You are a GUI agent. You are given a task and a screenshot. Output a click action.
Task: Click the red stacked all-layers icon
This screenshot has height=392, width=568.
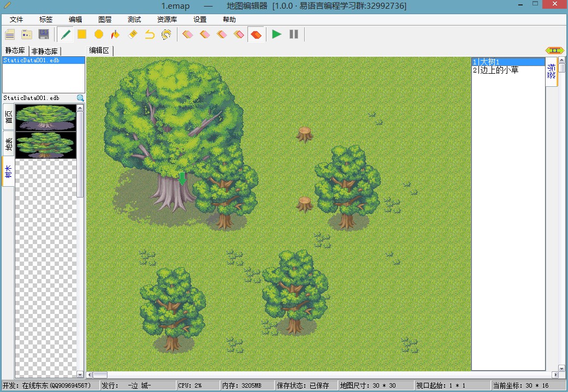(256, 34)
